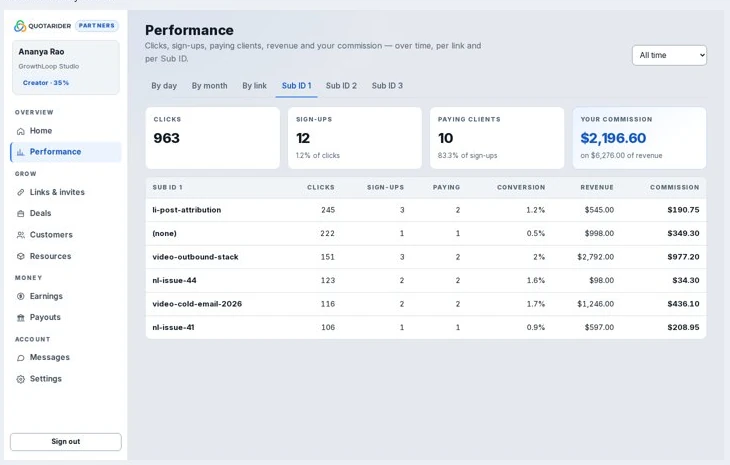Open the Deals page
730x465 pixels.
coord(66,213)
